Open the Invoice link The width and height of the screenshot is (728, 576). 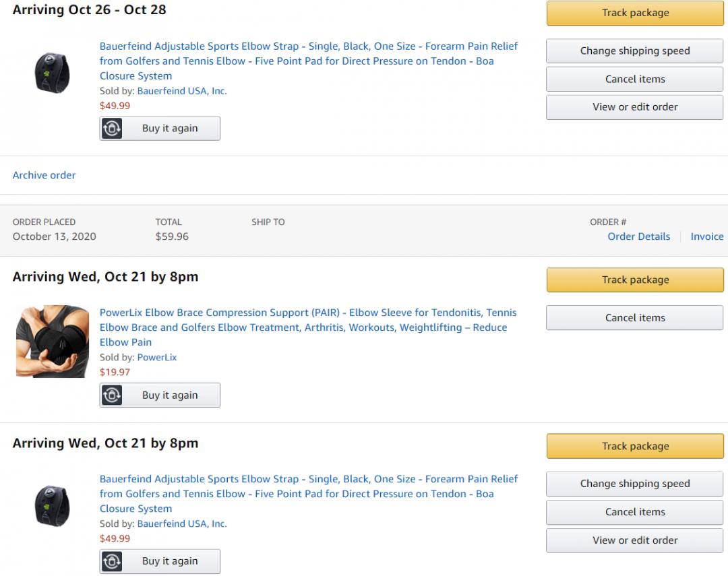tap(706, 236)
